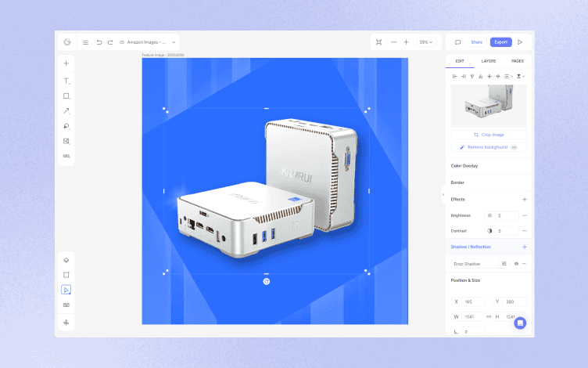The image size is (588, 368).
Task: Click the Y position field
Action: pos(509,301)
